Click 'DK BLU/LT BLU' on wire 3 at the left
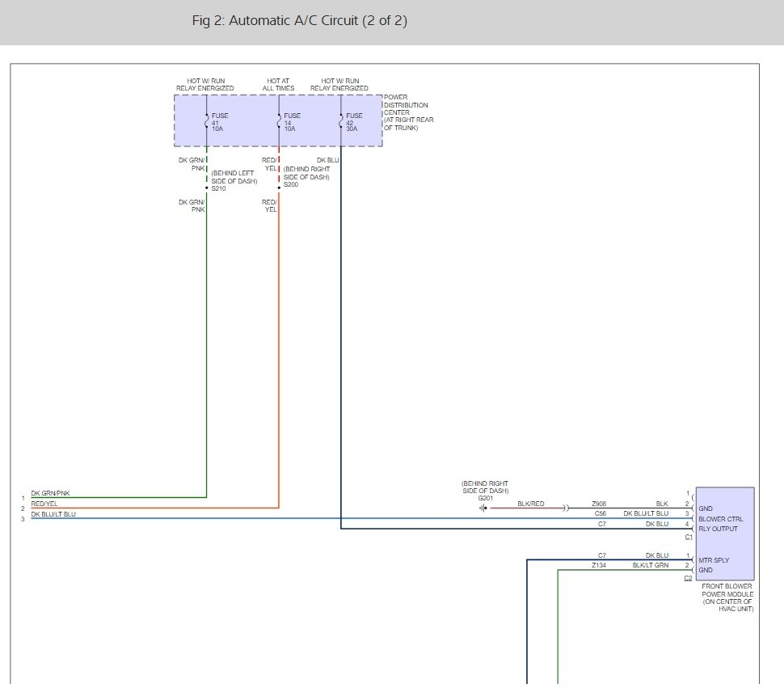The image size is (784, 692). (53, 514)
